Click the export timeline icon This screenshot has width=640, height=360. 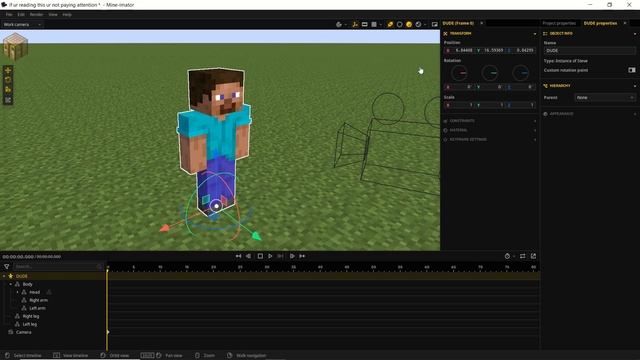[533, 256]
